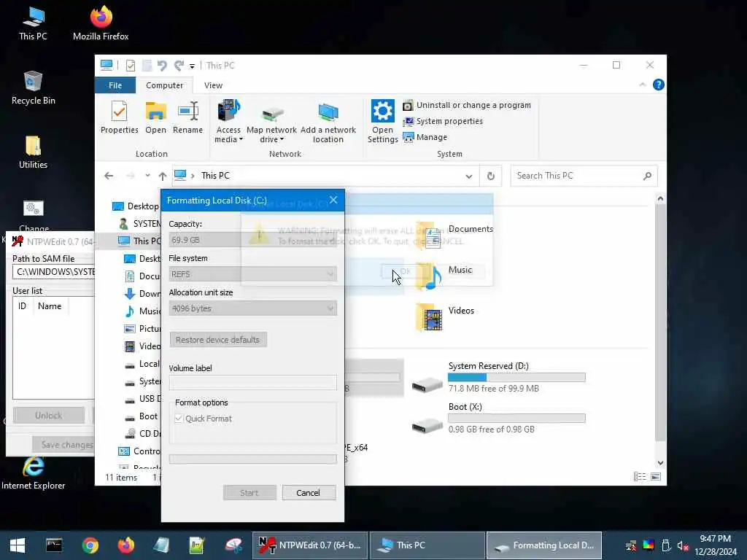Screen dimensions: 747x560
Task: Open the Utilities folder on desktop
Action: (33, 152)
